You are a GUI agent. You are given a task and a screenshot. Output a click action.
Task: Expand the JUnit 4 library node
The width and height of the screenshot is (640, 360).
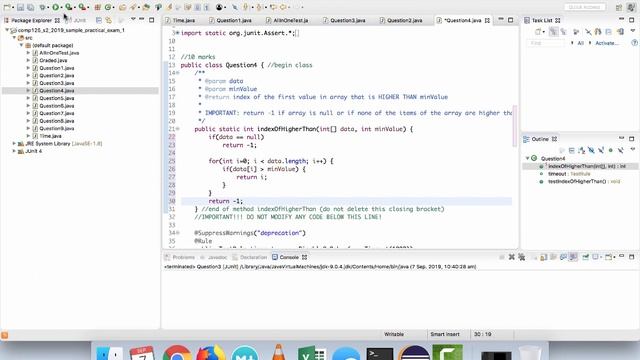coord(14,151)
